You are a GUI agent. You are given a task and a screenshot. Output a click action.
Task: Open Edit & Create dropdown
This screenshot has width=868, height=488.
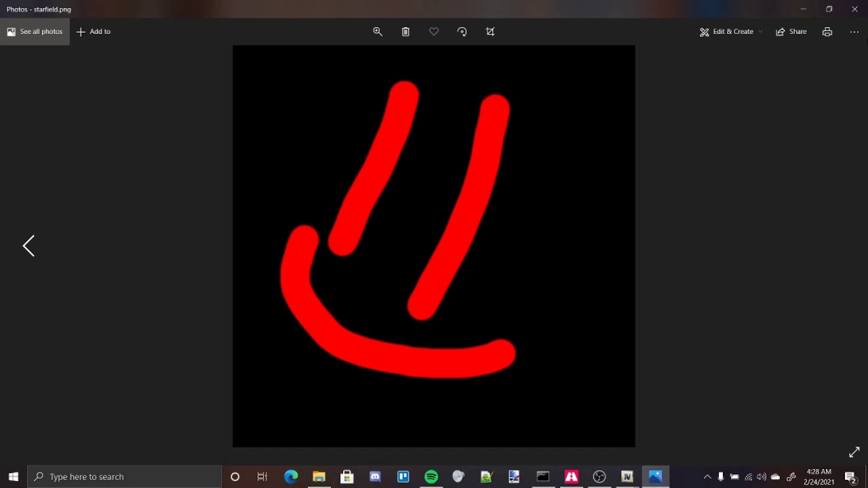point(731,32)
